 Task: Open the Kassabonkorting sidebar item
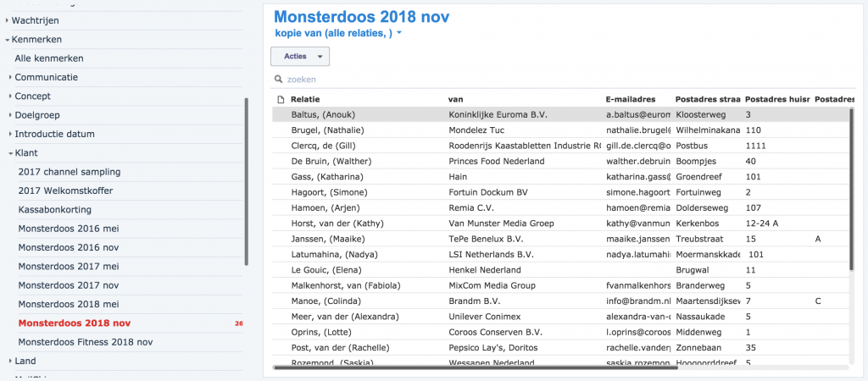point(54,209)
